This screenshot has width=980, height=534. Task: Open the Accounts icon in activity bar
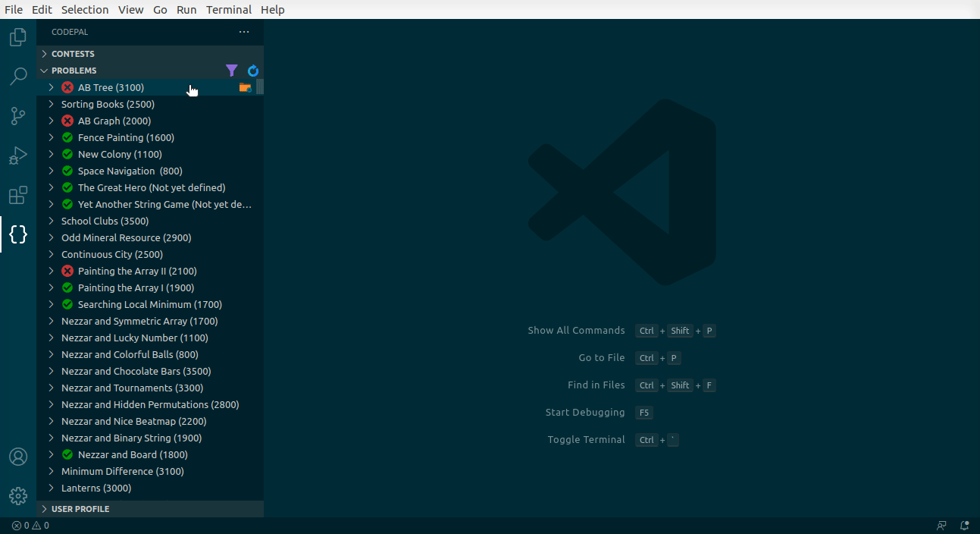click(18, 457)
